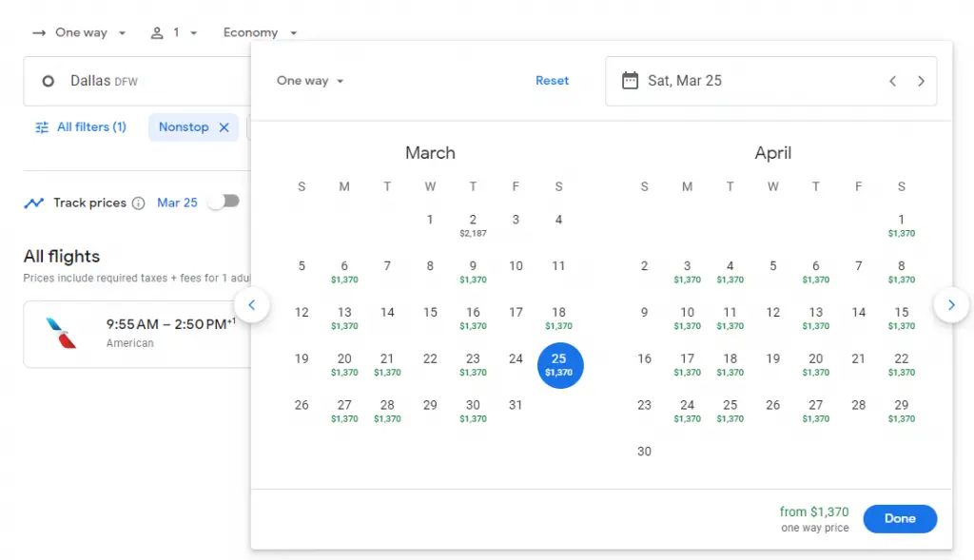Viewport: 974px width, 560px height.
Task: Open One way dropdown in calendar popup
Action: 310,81
